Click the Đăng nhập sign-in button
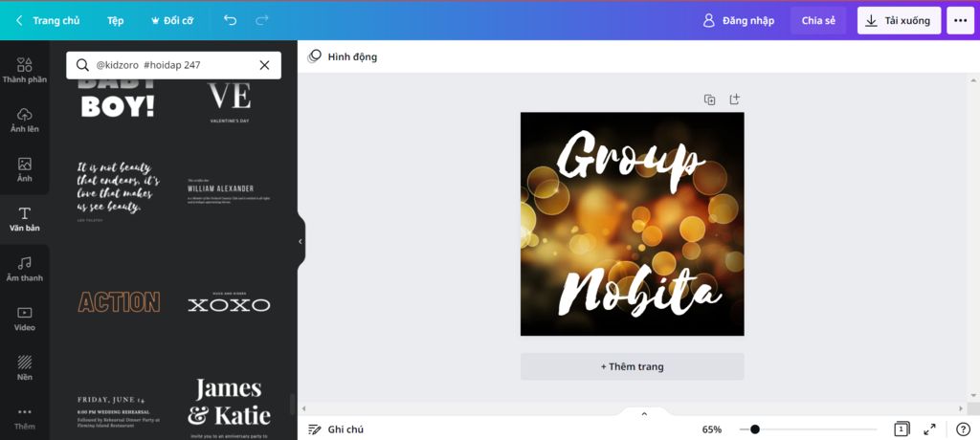Viewport: 980px width, 440px height. point(739,21)
